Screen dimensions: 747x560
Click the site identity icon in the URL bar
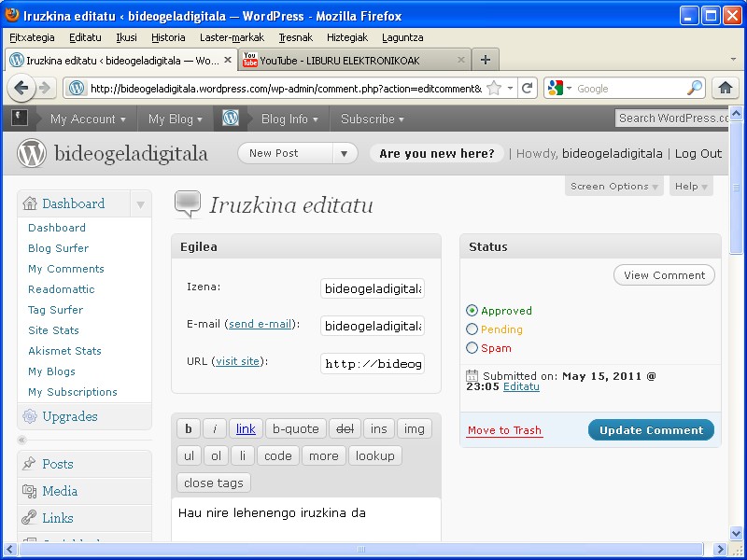tap(77, 88)
